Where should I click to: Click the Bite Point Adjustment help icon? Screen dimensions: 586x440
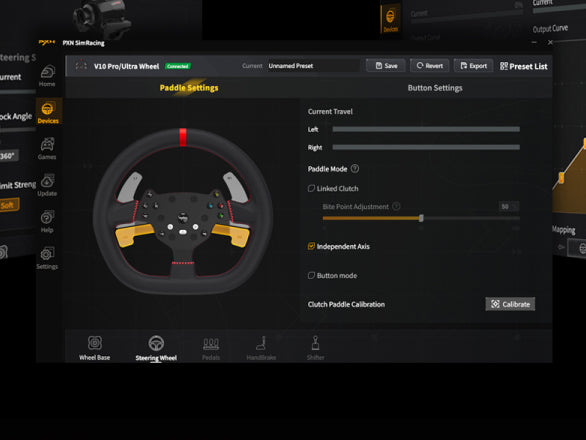(x=397, y=206)
